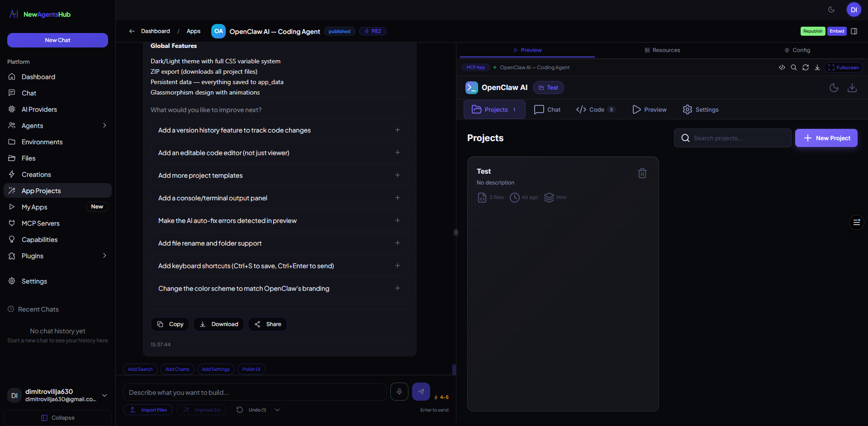
Task: Switch to the Resources tab
Action: click(662, 50)
